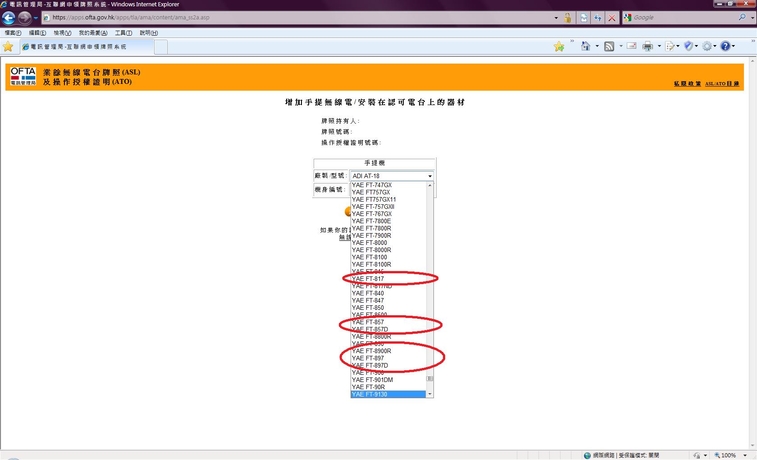Click the Home toolbar icon
The image size is (757, 460).
pos(583,47)
